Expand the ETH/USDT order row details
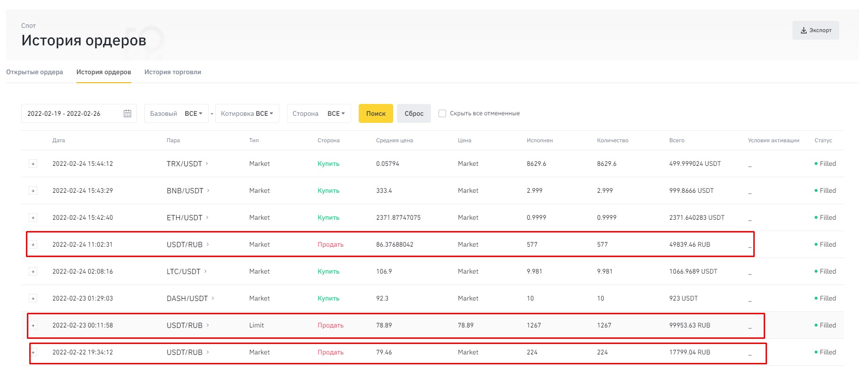The height and width of the screenshot is (370, 868). coord(33,218)
